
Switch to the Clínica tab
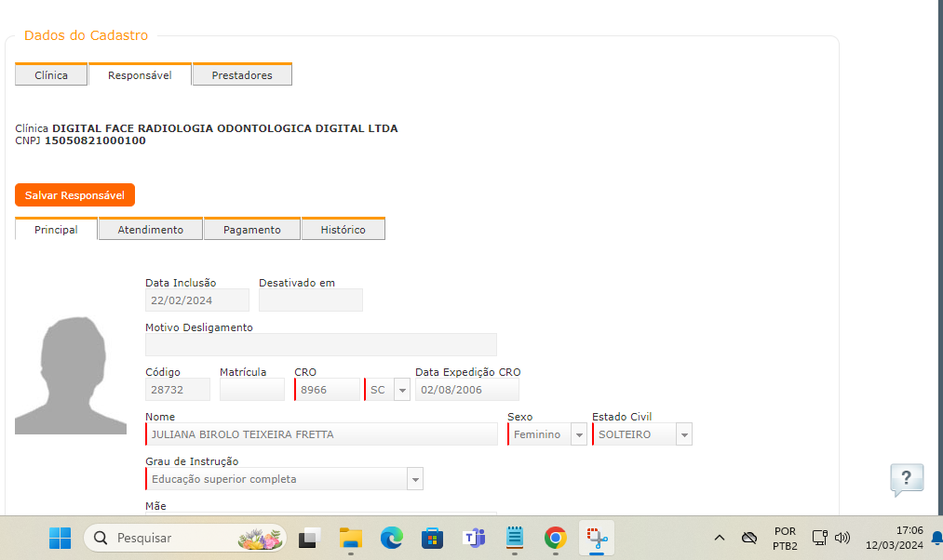click(x=51, y=74)
